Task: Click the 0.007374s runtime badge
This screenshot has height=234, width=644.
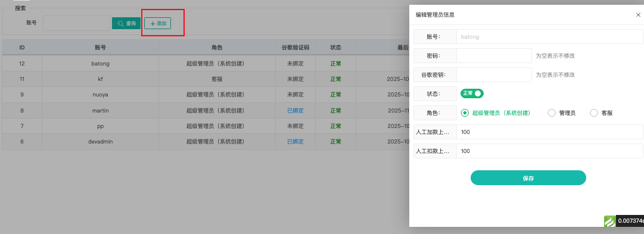Action: point(630,221)
